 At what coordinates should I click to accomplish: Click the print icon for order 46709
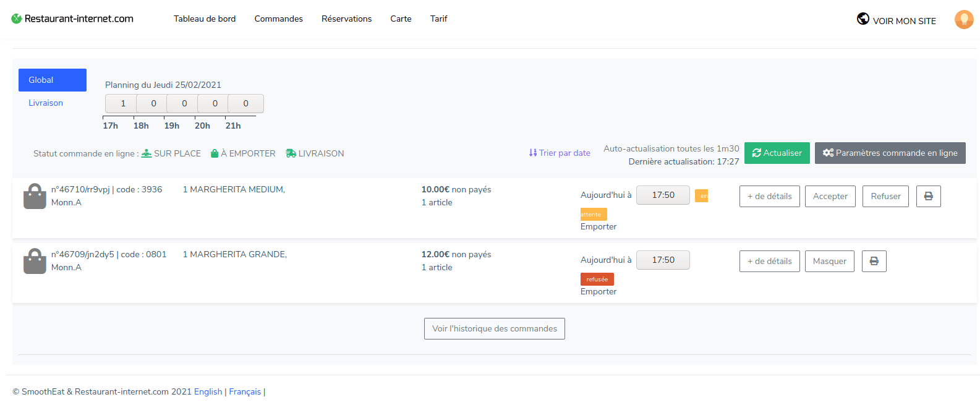click(x=874, y=261)
